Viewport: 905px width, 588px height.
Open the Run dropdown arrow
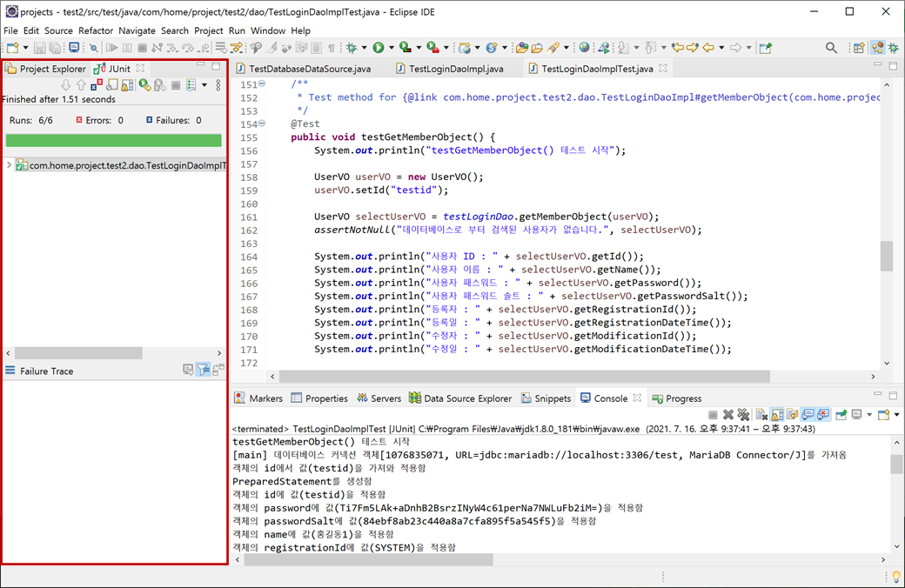click(x=392, y=48)
